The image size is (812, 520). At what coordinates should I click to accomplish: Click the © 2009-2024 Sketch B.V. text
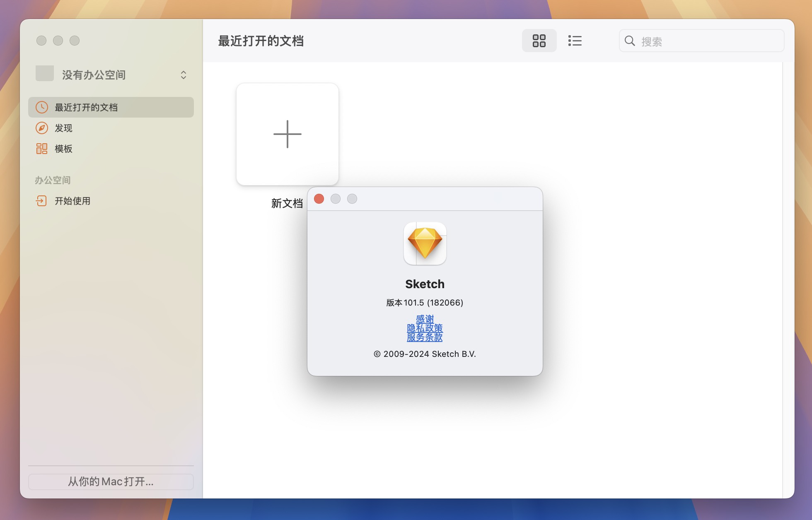point(425,354)
